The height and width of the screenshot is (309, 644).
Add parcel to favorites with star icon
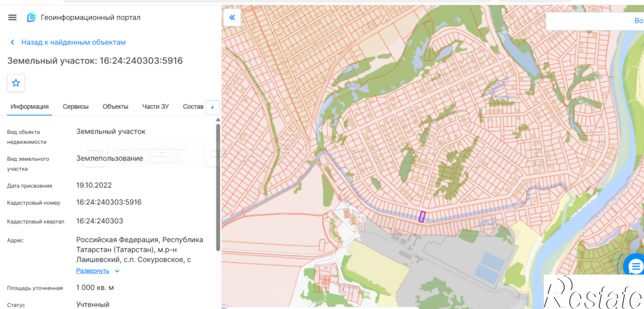(16, 83)
